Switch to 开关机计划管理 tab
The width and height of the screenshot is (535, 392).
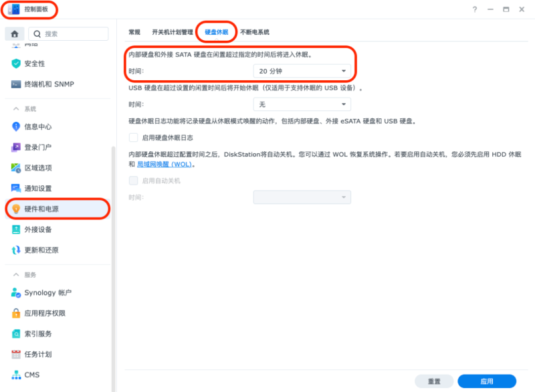173,32
